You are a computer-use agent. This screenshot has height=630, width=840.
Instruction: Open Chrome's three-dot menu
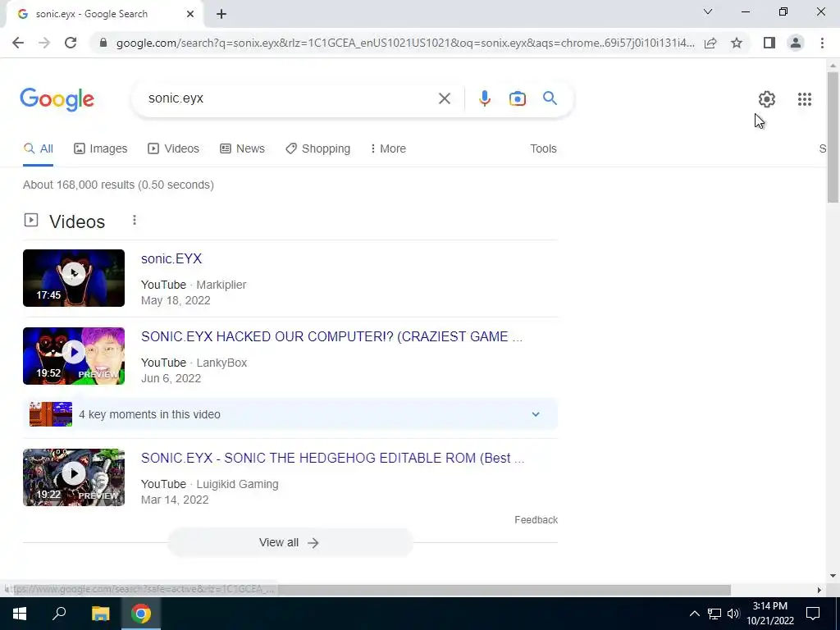tap(822, 43)
